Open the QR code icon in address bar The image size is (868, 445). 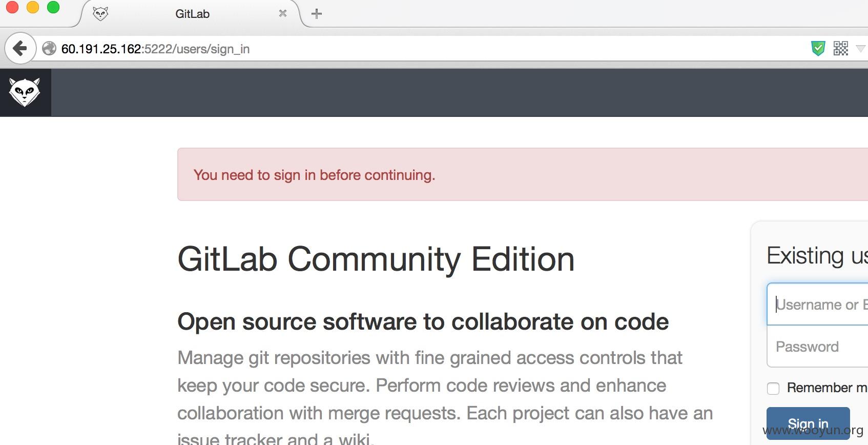[x=841, y=49]
